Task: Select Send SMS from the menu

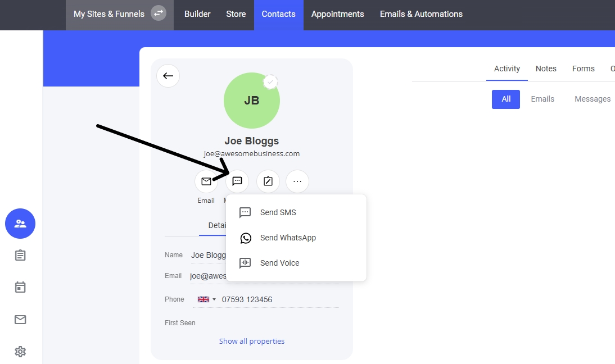Action: [278, 212]
